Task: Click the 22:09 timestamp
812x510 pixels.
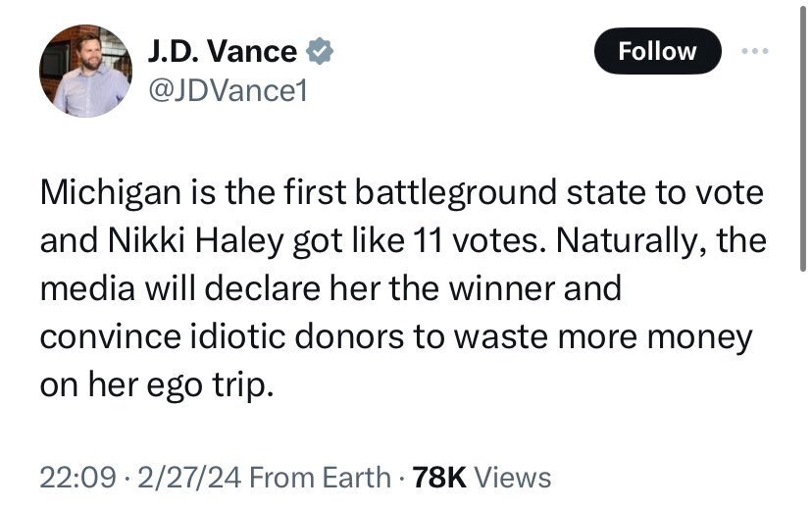Action: tap(71, 478)
